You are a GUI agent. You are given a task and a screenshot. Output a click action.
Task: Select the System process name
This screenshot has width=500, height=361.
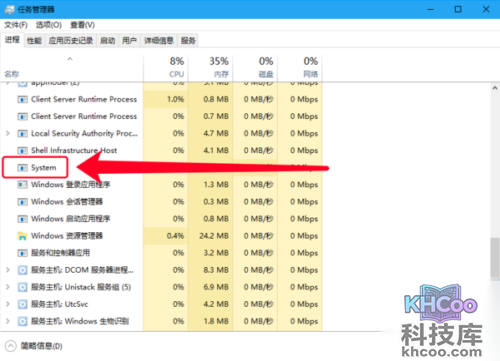pos(44,168)
